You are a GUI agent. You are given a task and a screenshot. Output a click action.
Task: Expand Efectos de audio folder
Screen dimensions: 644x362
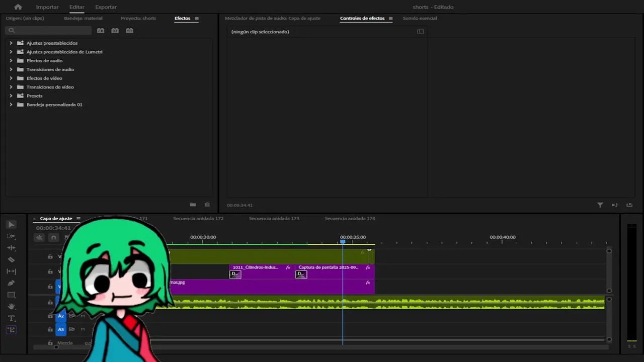[11, 61]
